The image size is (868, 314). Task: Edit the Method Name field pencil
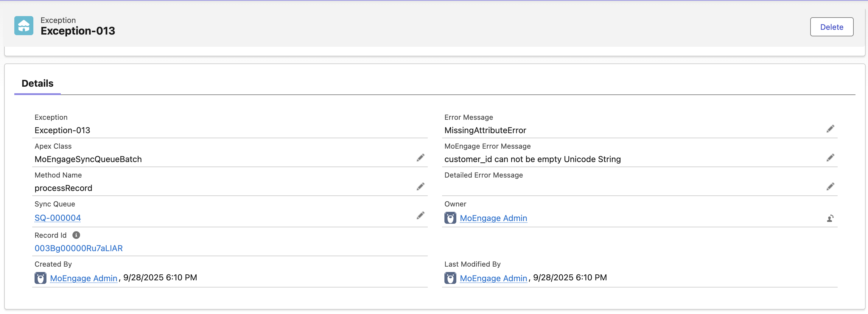[420, 187]
